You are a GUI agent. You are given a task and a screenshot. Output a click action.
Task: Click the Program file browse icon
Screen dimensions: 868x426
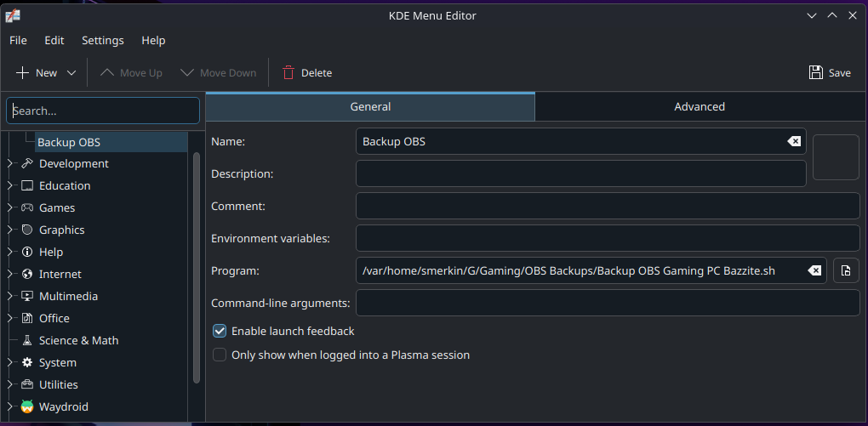(846, 270)
